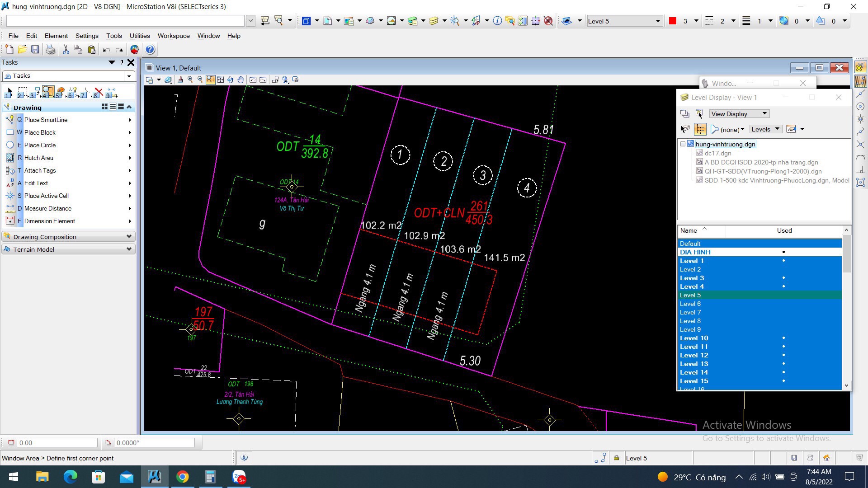Expand the Terrain Model task group
Image resolution: width=868 pixels, height=488 pixels.
69,249
